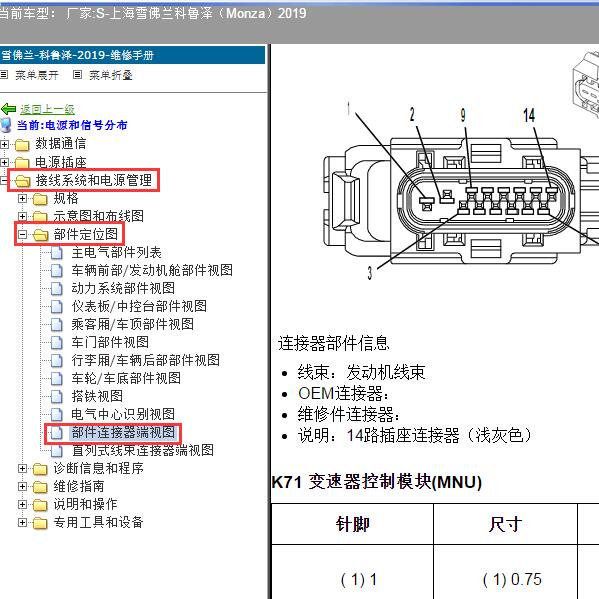Open the 返回上一级 link
Image resolution: width=599 pixels, height=599 pixels.
point(47,109)
